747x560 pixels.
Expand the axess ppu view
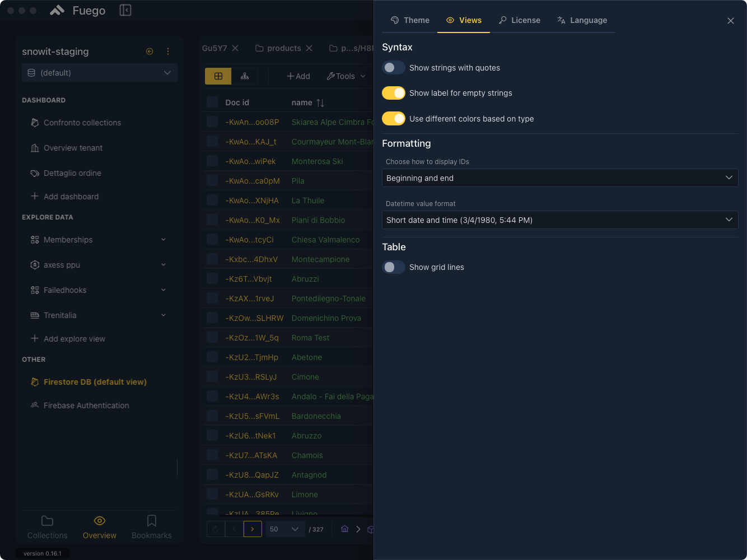164,265
